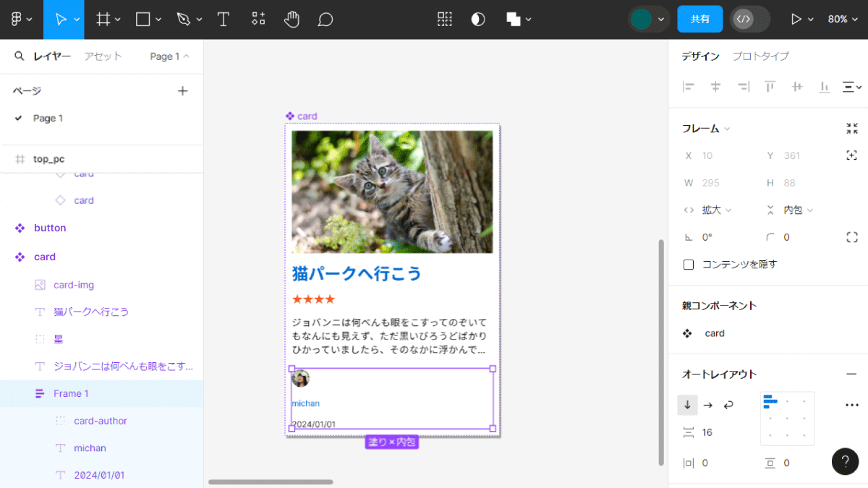Image resolution: width=868 pixels, height=488 pixels.
Task: Open the Resources tool
Action: coord(258,20)
